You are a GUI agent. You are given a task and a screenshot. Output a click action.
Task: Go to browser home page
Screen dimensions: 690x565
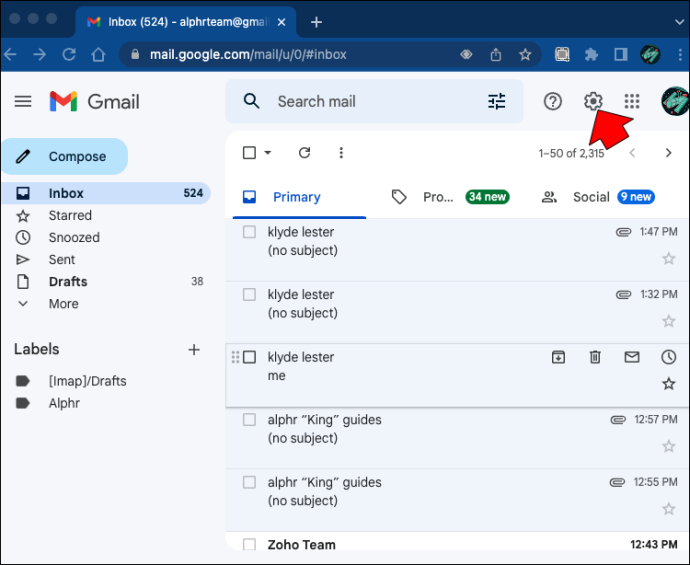tap(98, 55)
